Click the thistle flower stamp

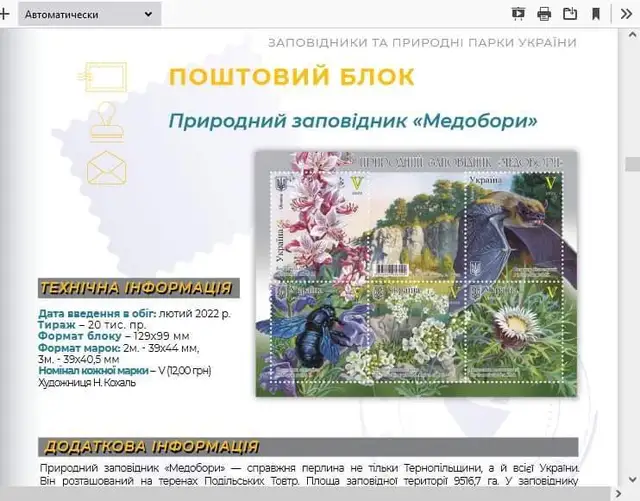(x=514, y=332)
